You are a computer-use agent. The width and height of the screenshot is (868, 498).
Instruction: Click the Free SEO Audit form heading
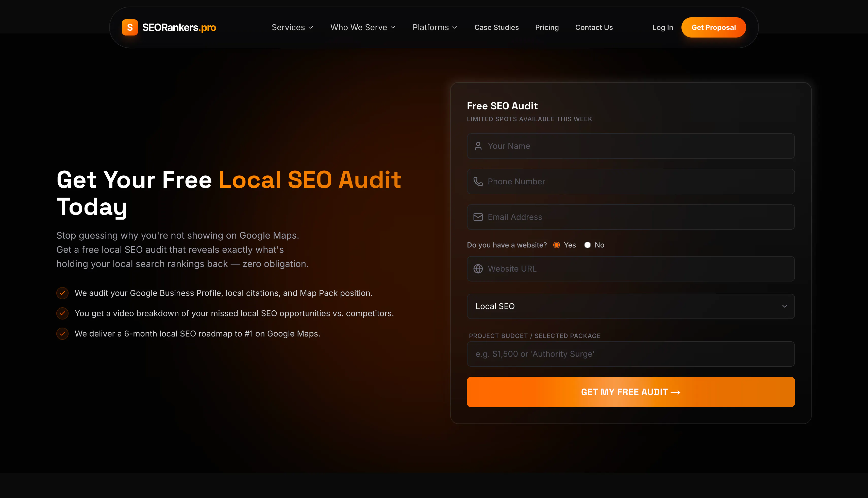(x=502, y=106)
